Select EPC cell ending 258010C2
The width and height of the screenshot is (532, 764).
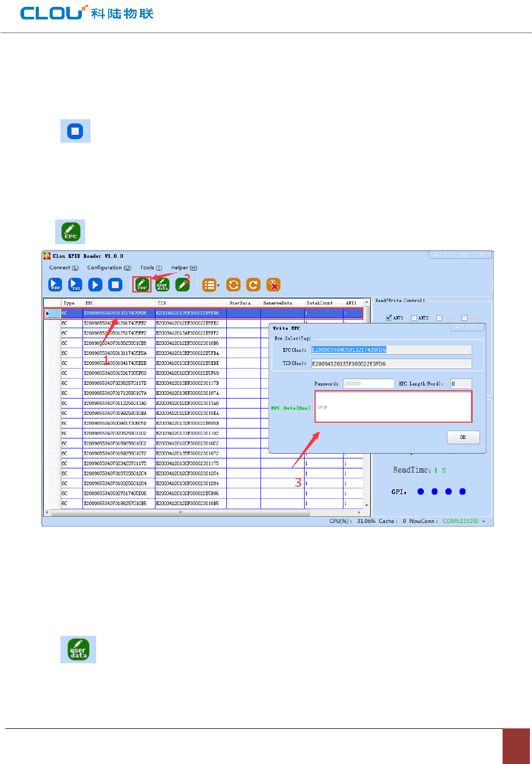click(119, 444)
